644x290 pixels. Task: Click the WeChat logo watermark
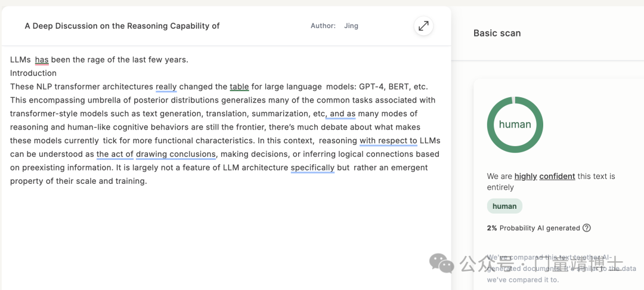coord(442,263)
